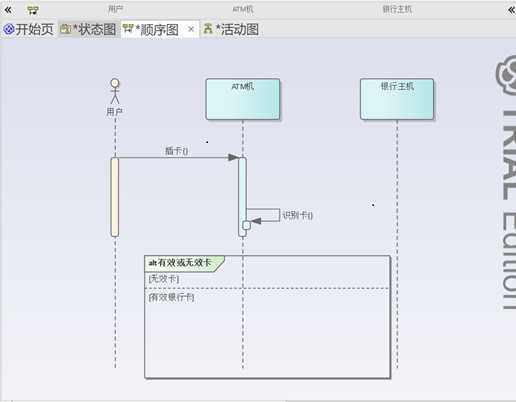Click the 开始页 tab's blue icon
Viewport: 516px width, 402px height.
click(9, 29)
